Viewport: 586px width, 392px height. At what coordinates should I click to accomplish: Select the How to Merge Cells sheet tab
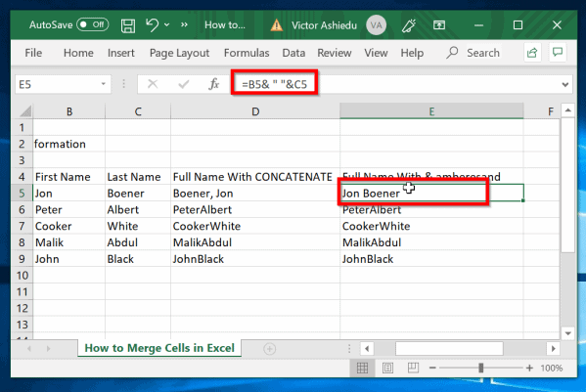pyautogui.click(x=159, y=348)
